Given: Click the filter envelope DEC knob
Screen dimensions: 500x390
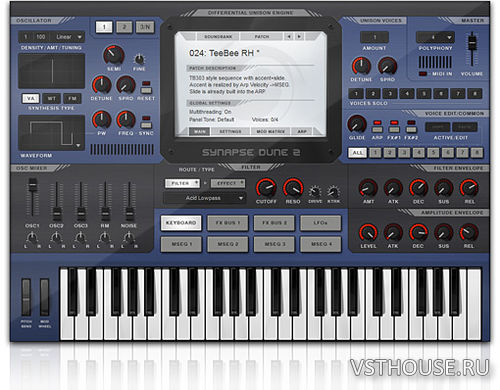Looking at the screenshot, I should 418,188.
